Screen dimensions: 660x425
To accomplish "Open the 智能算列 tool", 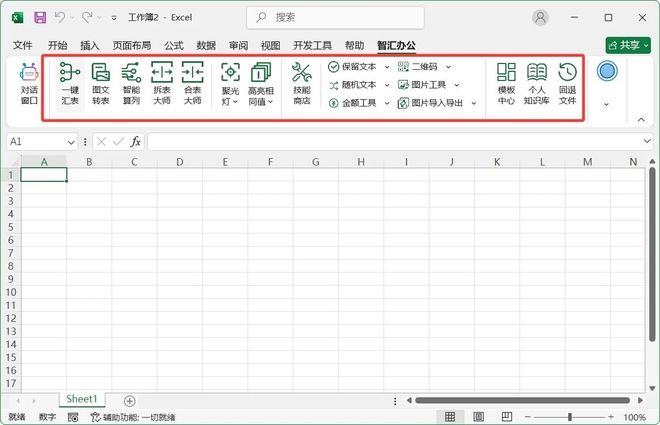I will click(x=131, y=83).
